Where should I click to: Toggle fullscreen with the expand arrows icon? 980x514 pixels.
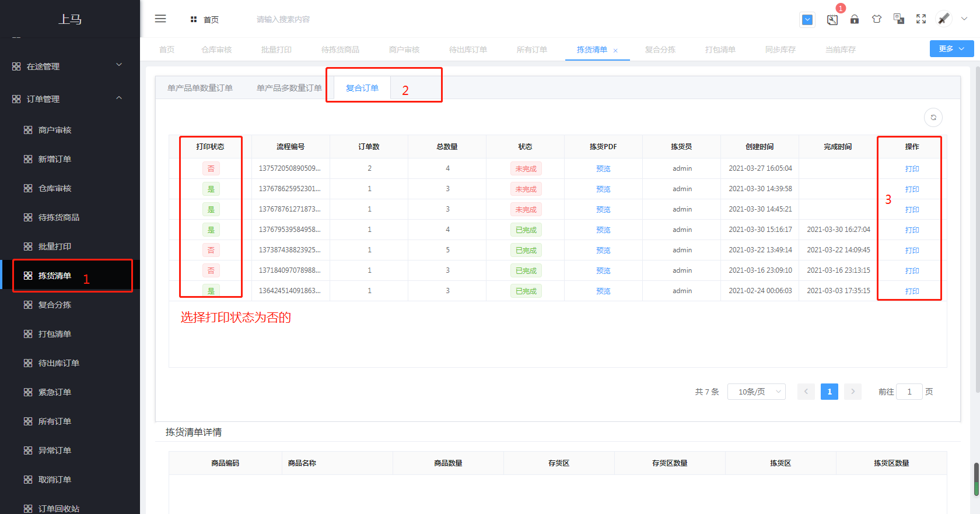click(x=921, y=19)
